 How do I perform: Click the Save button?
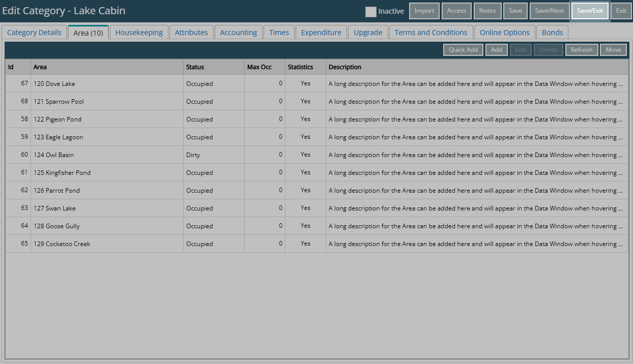515,11
